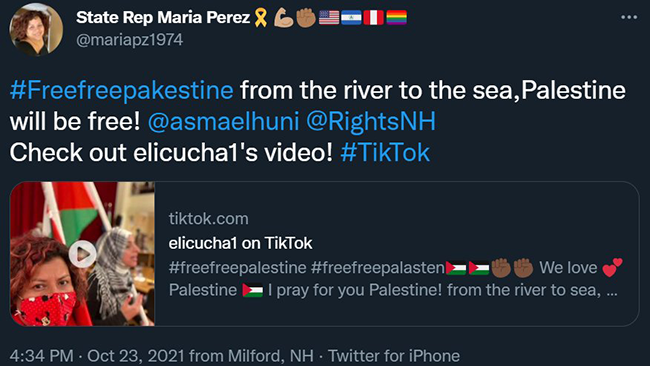Open the author's profile picture
Viewport: 650px width, 366px height.
(36, 29)
